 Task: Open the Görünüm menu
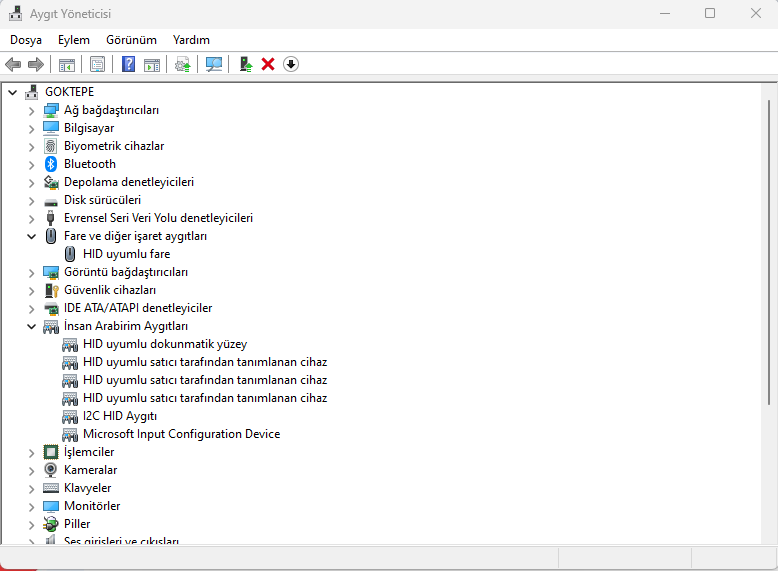click(131, 40)
